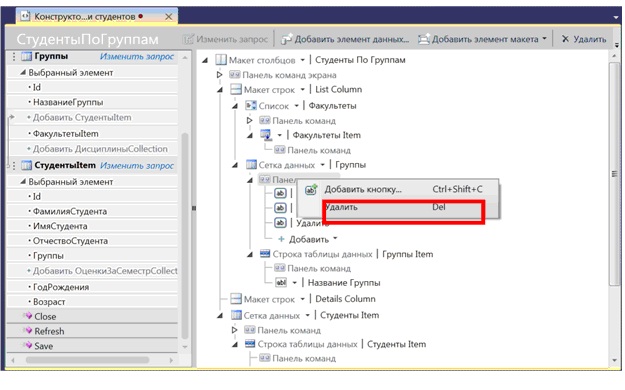Collapse Выбранный элемент under СтудентыItem query

(x=23, y=181)
